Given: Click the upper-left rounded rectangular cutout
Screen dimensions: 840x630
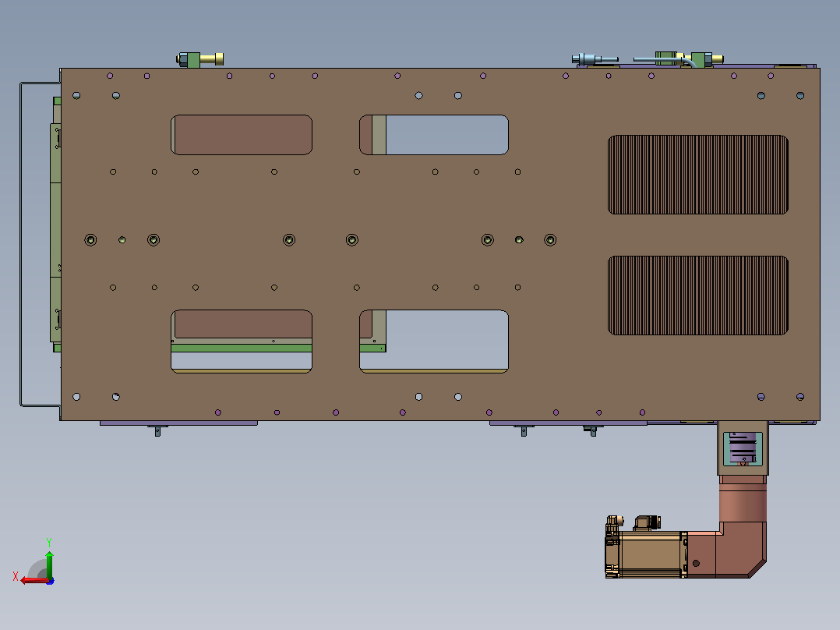Looking at the screenshot, I should [x=242, y=135].
